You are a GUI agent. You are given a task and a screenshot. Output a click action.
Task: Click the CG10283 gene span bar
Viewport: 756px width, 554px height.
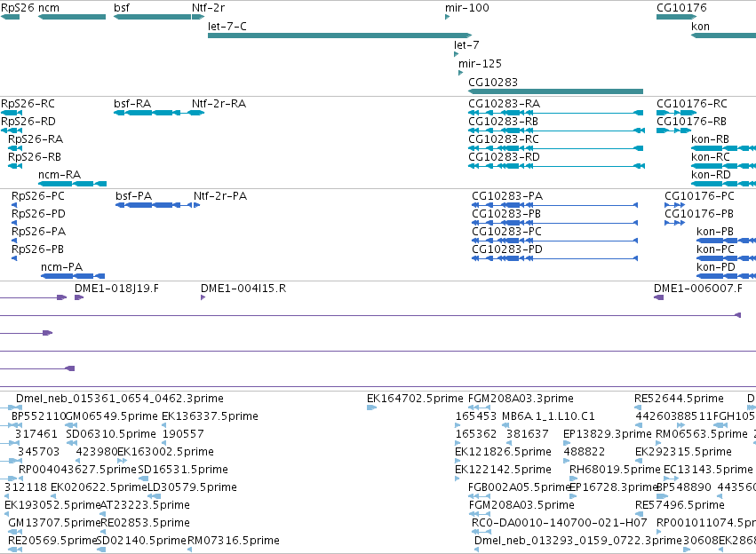555,91
